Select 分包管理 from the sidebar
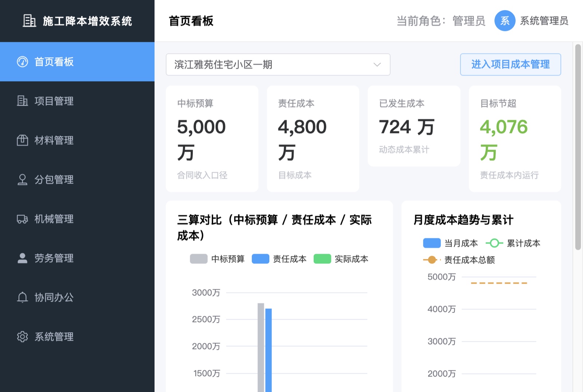Screen dimensions: 583x392 pyautogui.click(x=77, y=179)
